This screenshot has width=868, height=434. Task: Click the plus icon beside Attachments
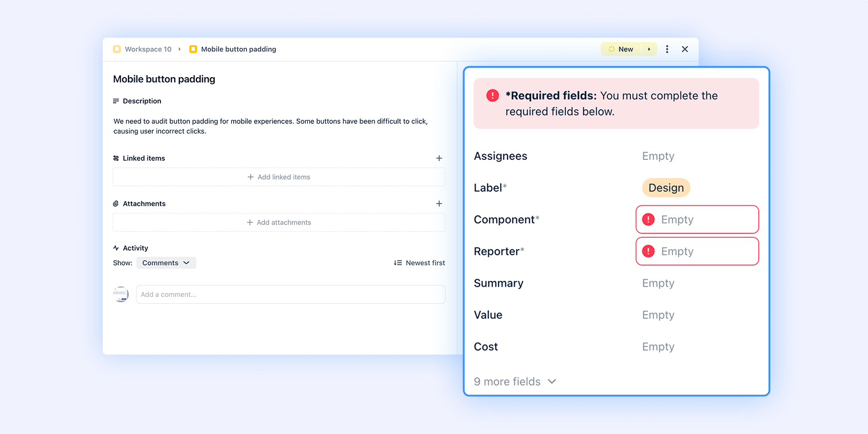[x=439, y=204]
